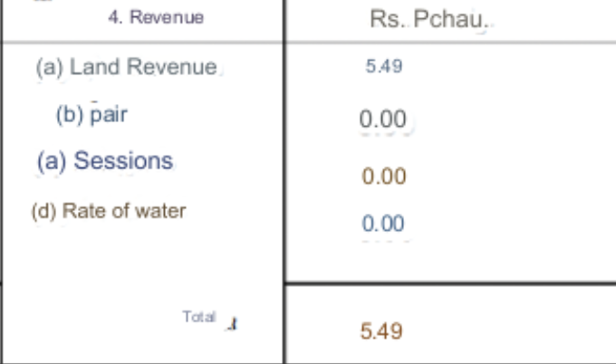Click the Rate of water amount 0.00
Screen dimensions: 616x364
[382, 224]
